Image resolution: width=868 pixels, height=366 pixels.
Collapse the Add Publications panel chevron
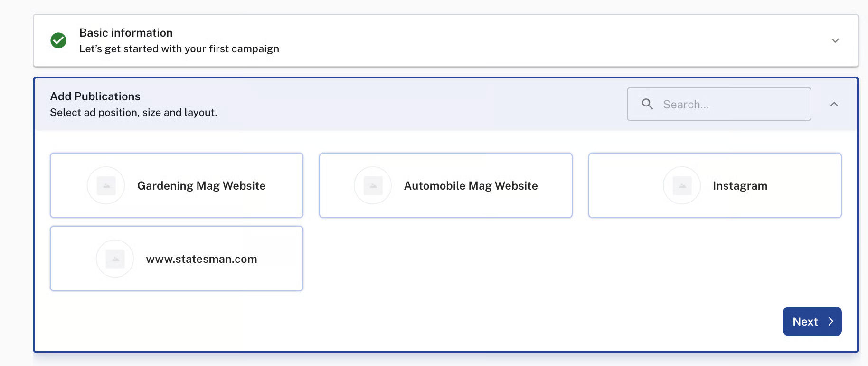coord(834,104)
